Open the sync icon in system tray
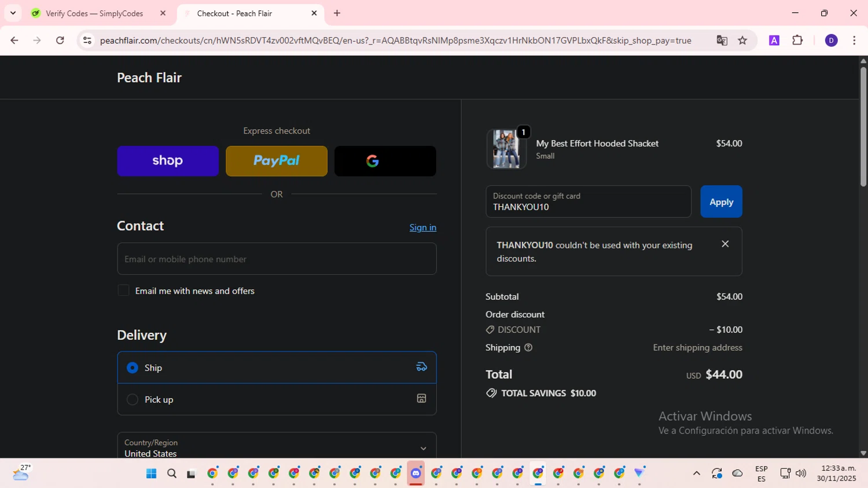Screen dimensions: 868x488 point(717,474)
